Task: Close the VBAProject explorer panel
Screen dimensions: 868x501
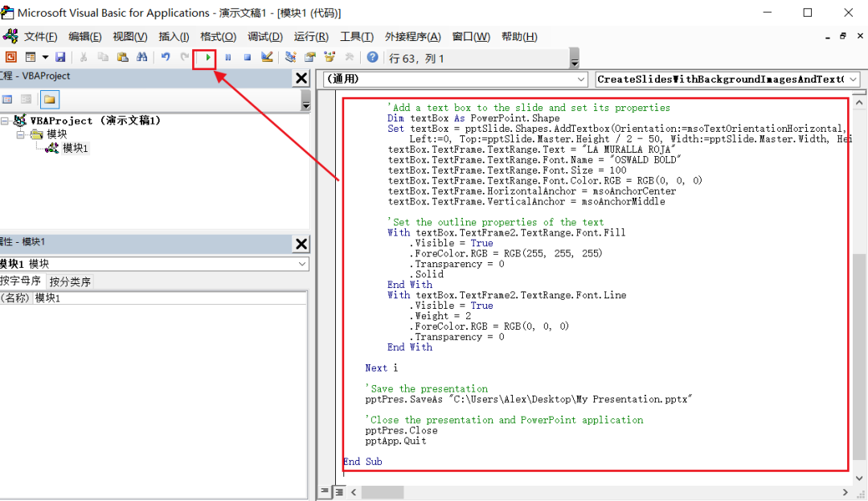Action: pos(301,78)
